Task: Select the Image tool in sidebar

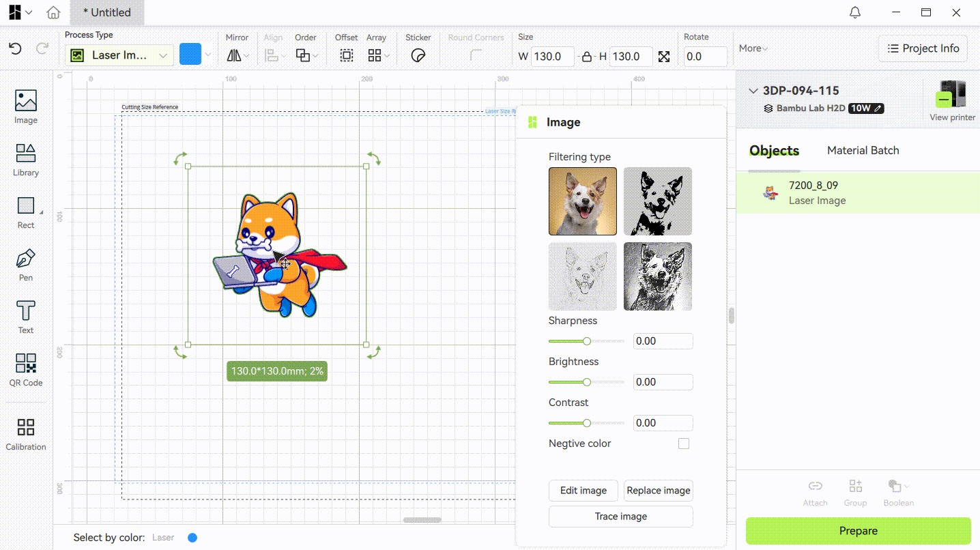Action: point(26,107)
